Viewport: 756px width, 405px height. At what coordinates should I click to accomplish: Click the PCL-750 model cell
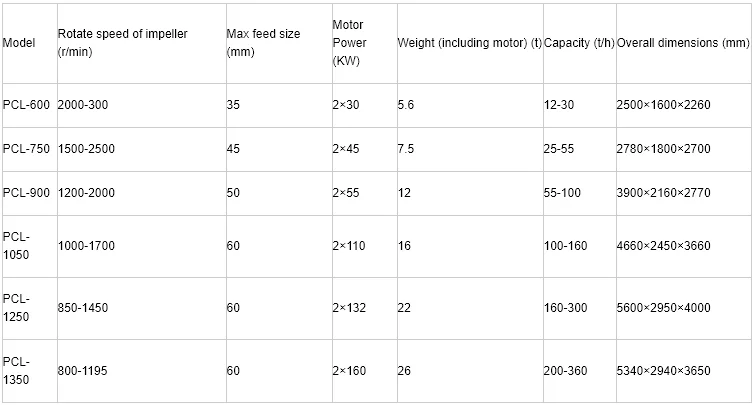click(x=29, y=149)
